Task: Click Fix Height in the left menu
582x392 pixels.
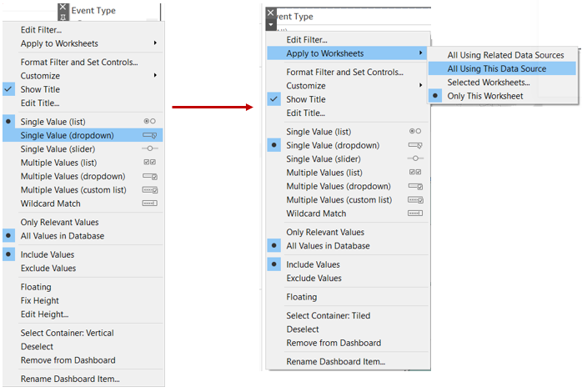Action: [39, 301]
